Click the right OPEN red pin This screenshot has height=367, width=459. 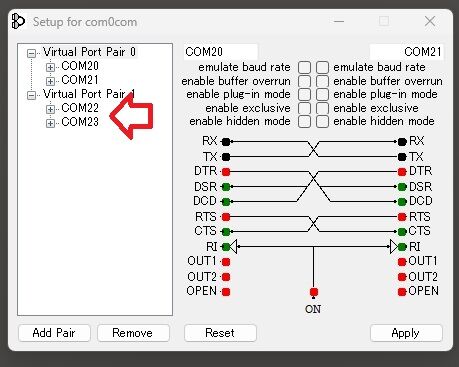(402, 292)
